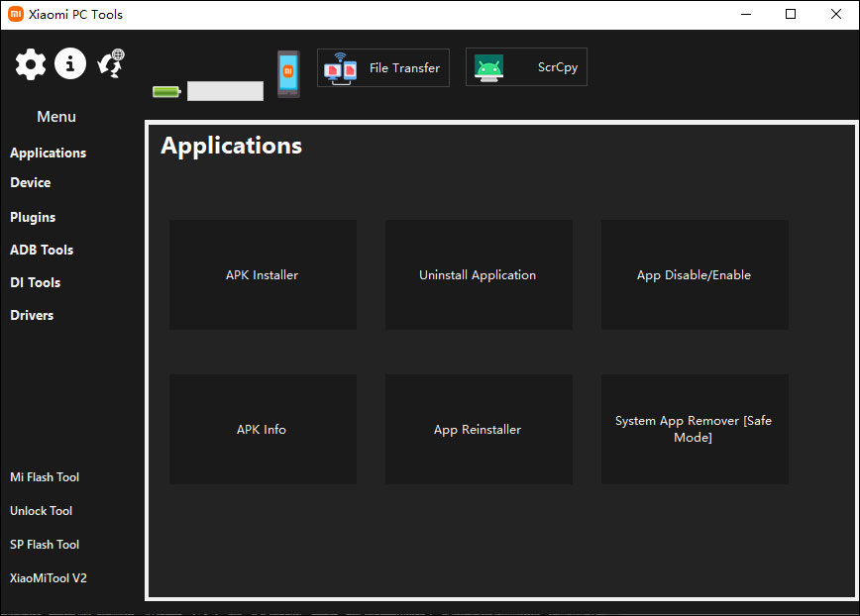Open the Device menu section
This screenshot has height=616, width=860.
point(30,182)
